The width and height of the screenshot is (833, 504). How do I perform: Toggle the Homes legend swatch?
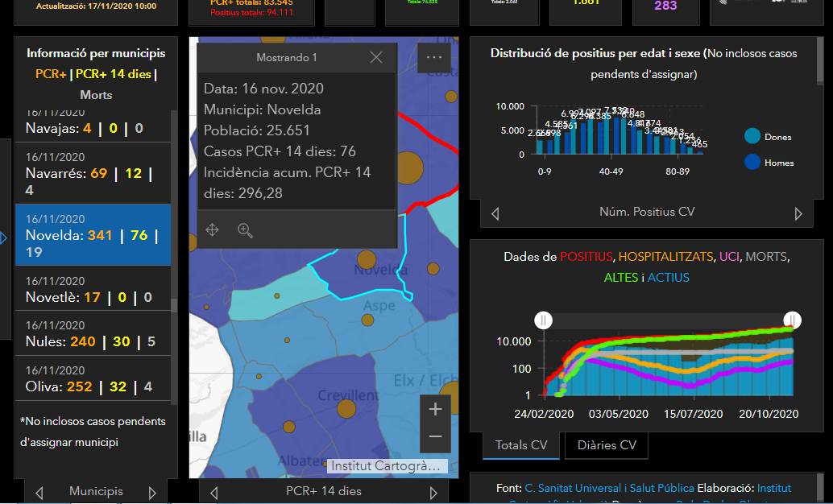(x=752, y=162)
